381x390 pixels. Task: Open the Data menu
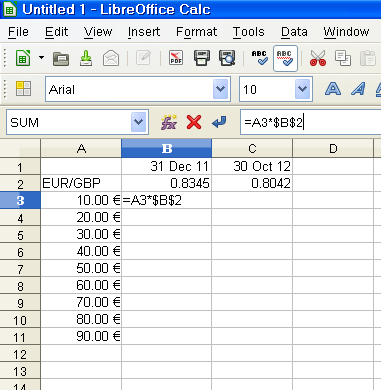(x=294, y=32)
